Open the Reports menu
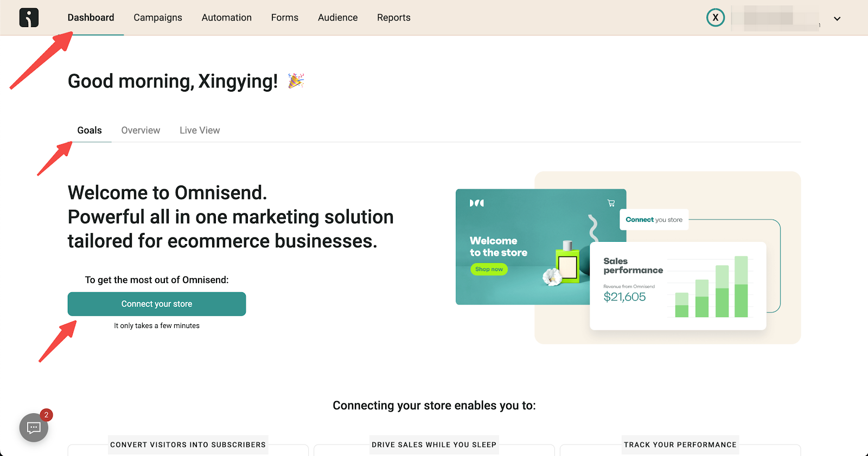The height and width of the screenshot is (456, 868). coord(394,17)
